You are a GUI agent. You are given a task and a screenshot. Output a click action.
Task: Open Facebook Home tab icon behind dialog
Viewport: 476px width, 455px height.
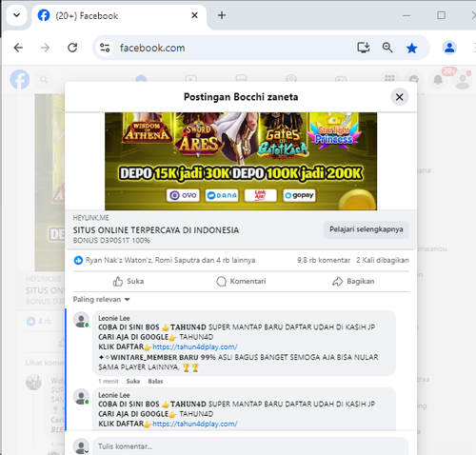point(141,78)
